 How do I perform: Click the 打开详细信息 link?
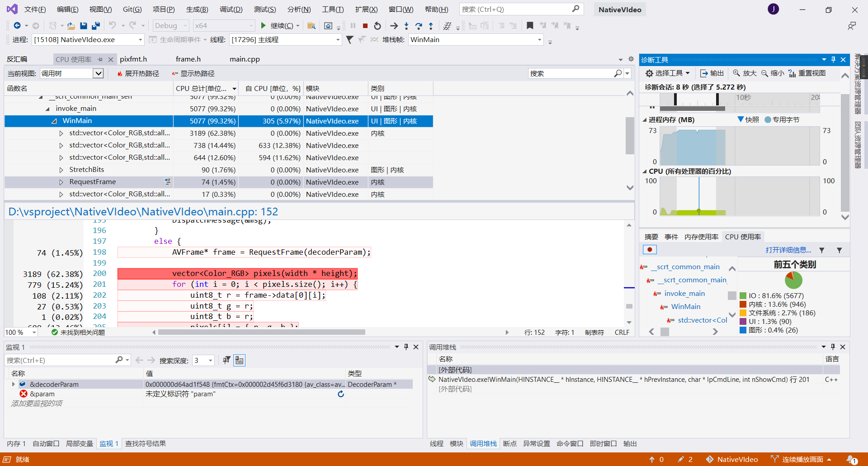(788, 250)
